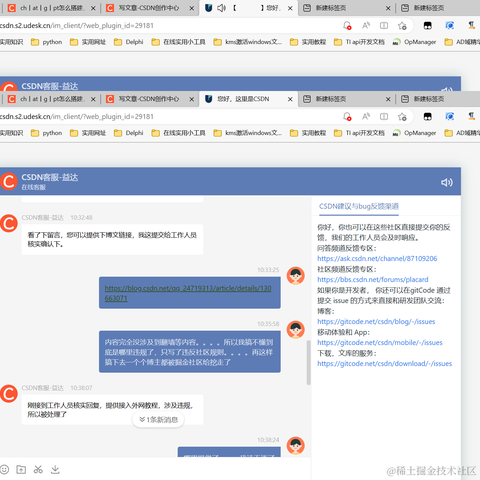Close 您好，这里是CSDN tab in lower window

(290, 99)
